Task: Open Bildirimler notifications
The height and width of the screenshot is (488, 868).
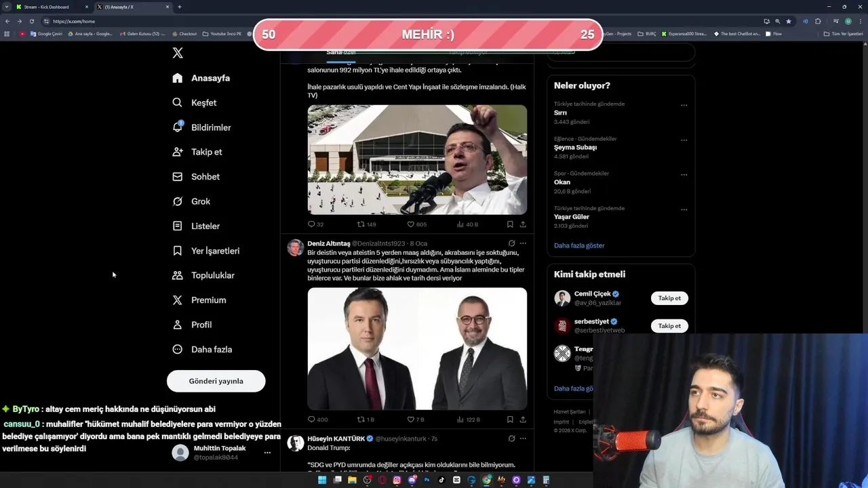Action: point(201,127)
